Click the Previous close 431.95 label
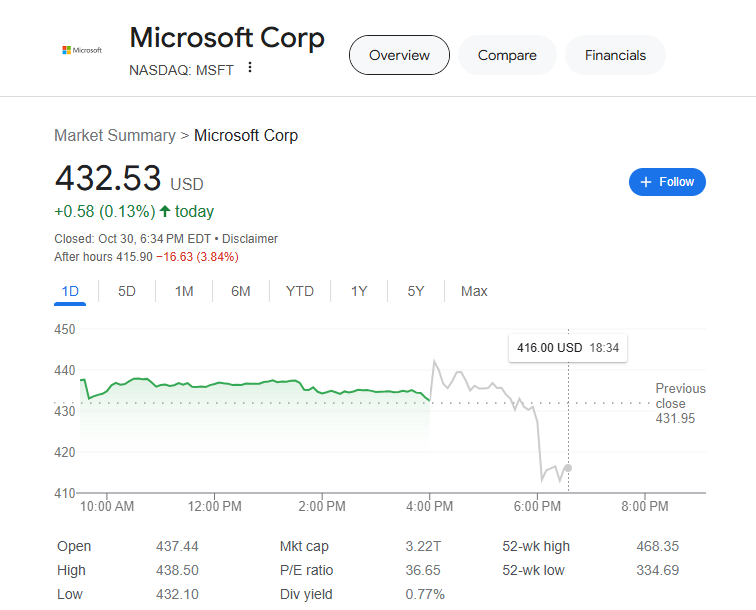Screen dimensions: 756x610 pyautogui.click(x=680, y=403)
